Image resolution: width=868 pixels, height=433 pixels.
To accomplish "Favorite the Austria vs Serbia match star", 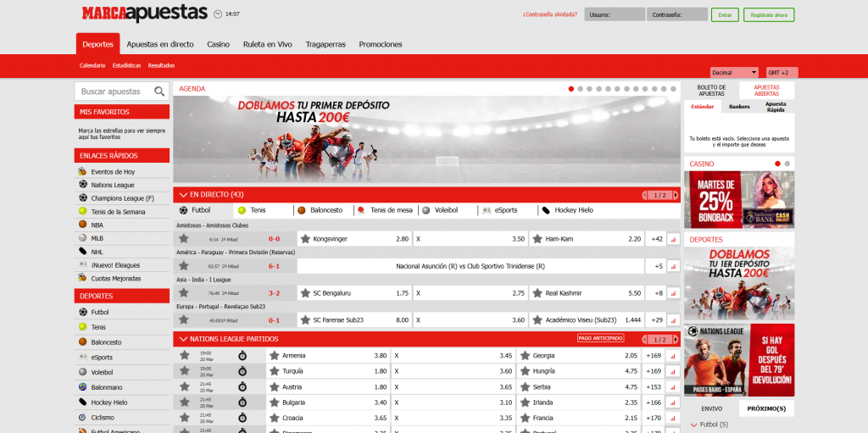I will pyautogui.click(x=184, y=386).
